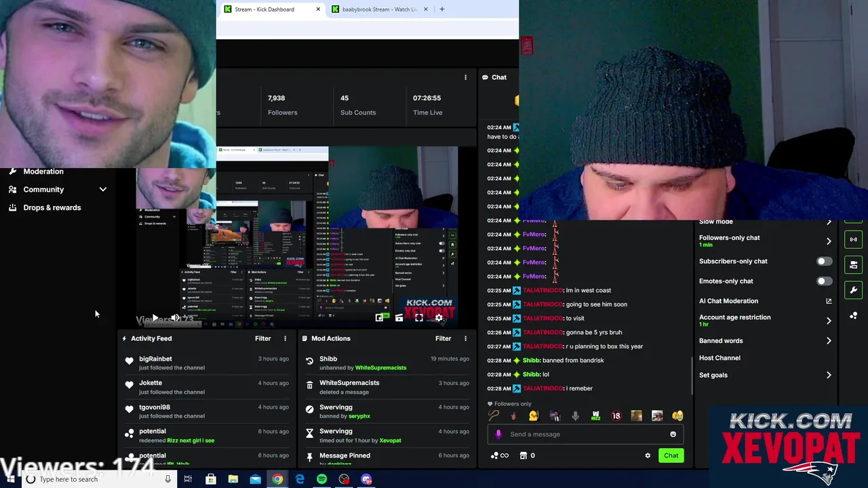Switch to Stream - Kick Dashboard tab
This screenshot has width=868, height=488.
[271, 9]
